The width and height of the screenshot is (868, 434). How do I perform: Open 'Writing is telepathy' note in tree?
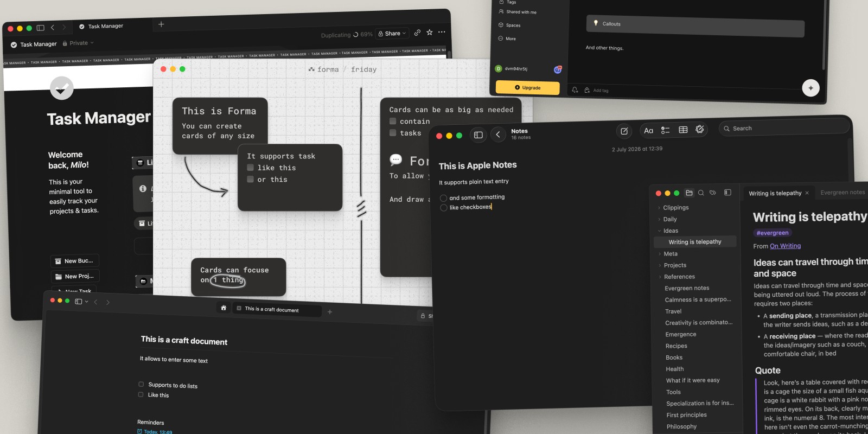[695, 242]
